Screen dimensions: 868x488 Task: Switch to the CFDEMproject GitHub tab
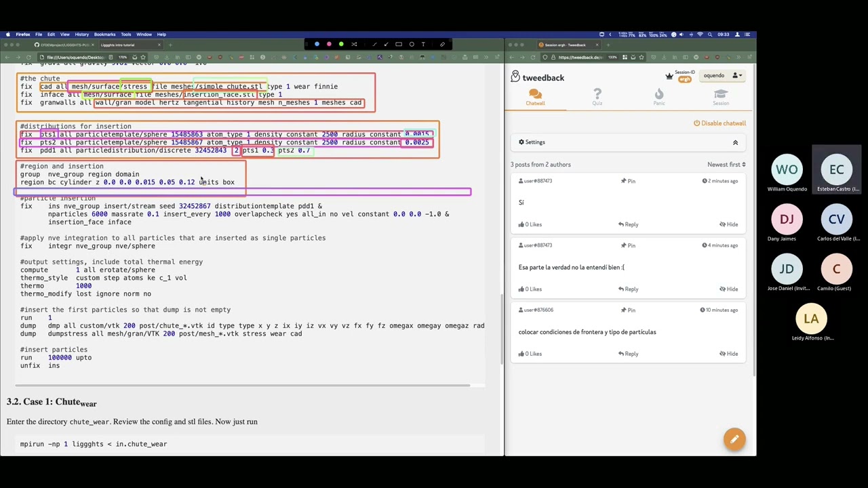(x=64, y=45)
